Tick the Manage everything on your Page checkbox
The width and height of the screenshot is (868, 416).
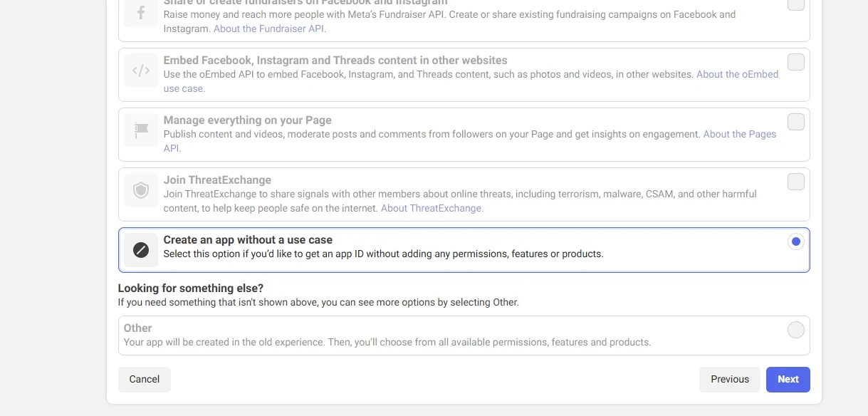coord(796,122)
